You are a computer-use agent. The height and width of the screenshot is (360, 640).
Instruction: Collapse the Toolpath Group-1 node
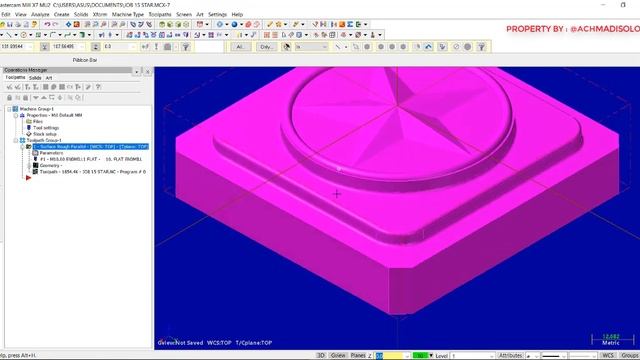point(16,140)
